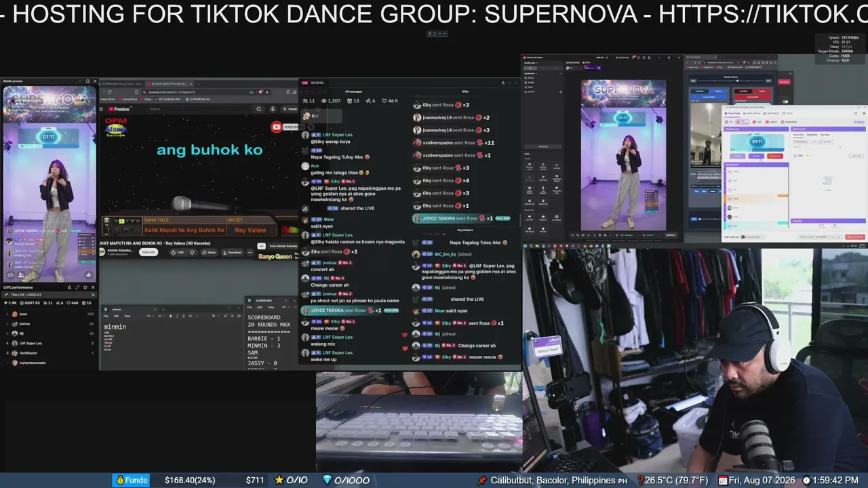The image size is (868, 488).
Task: Open the YouTube Share button under the video
Action: (209, 252)
